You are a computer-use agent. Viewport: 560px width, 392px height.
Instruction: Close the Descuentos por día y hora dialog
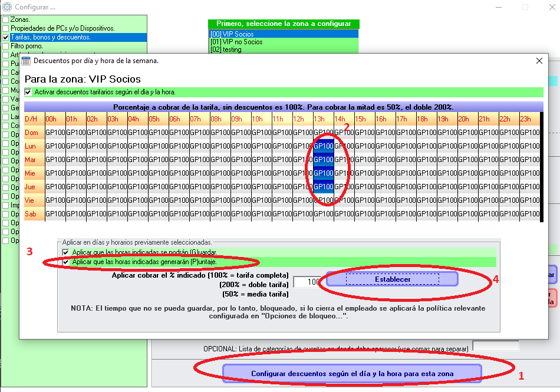point(539,61)
